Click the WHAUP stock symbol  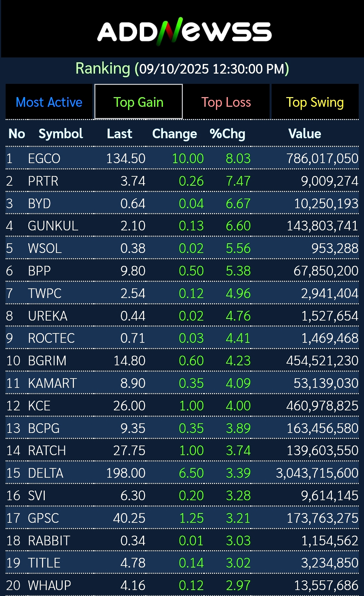(49, 585)
